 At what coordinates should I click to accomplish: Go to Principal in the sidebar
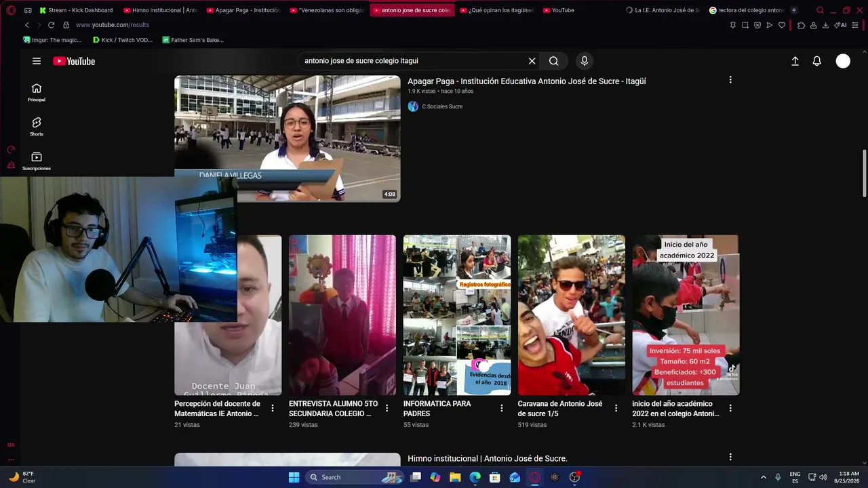pyautogui.click(x=37, y=92)
